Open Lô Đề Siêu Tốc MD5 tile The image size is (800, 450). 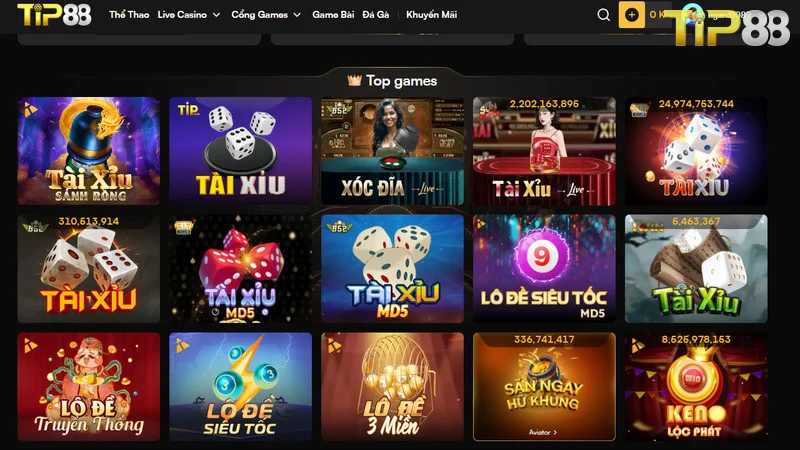pos(544,268)
